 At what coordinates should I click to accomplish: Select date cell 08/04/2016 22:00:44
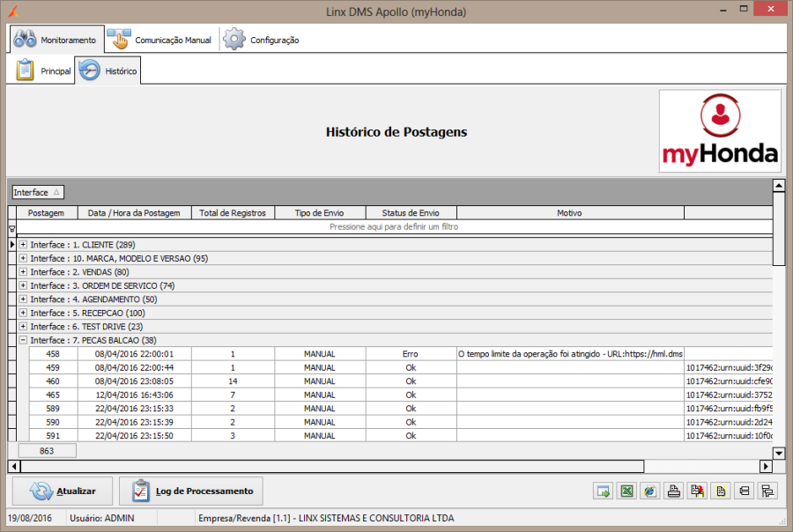point(134,367)
